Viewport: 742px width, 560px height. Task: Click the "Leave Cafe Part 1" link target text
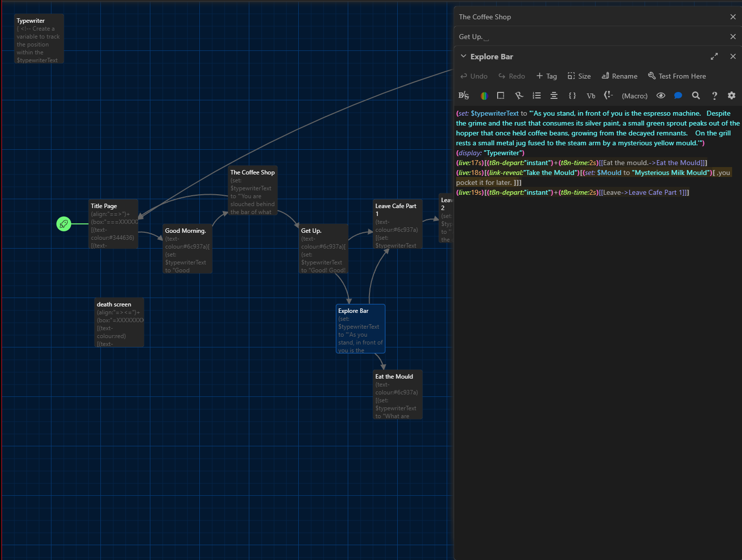[655, 192]
